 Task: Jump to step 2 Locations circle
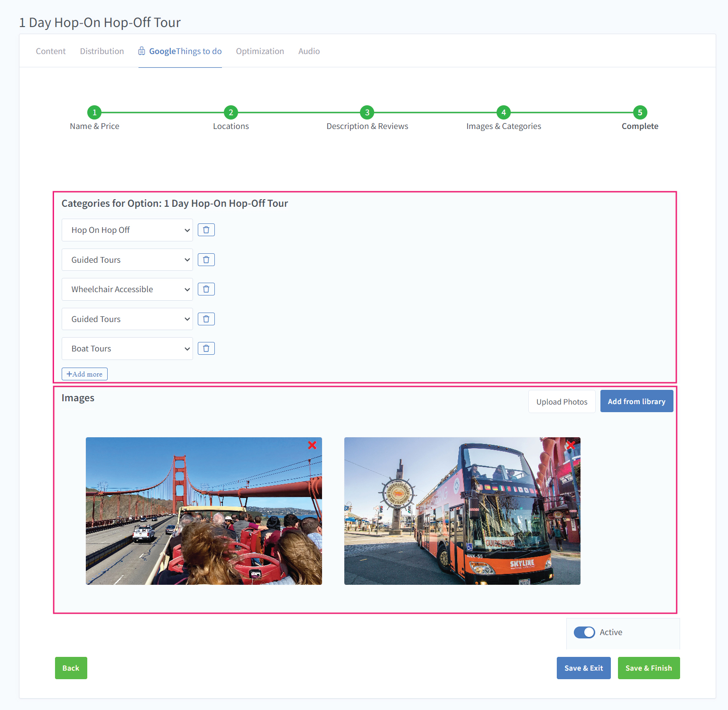pos(231,112)
